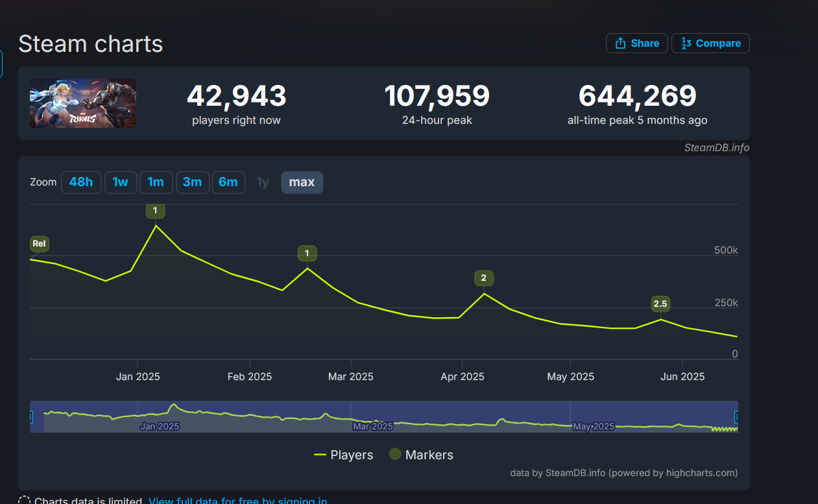Click the Zoom label text

coord(43,182)
